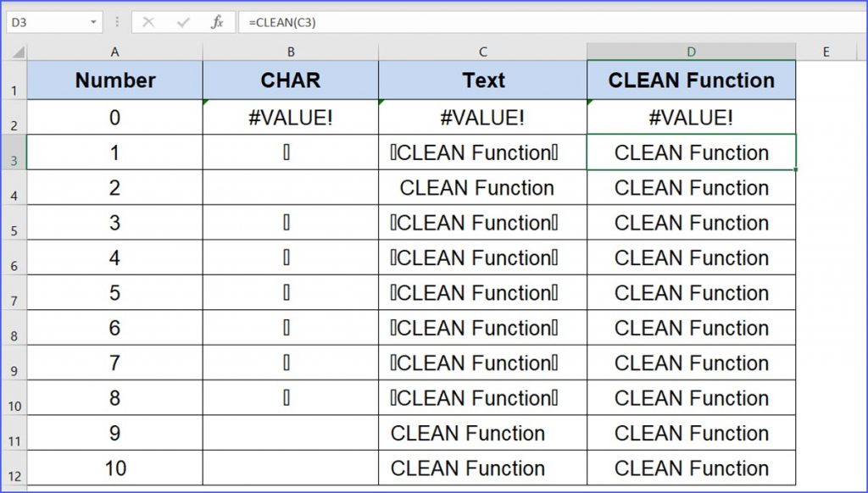Click the #VALUE! cell in column B
Viewport: 868px width, 493px height.
click(291, 118)
